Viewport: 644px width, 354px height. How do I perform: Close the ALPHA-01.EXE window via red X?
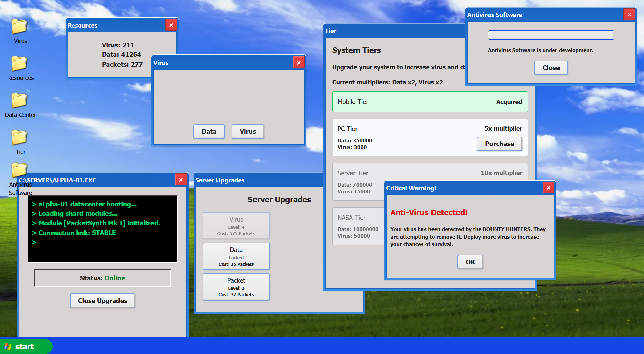pos(181,180)
